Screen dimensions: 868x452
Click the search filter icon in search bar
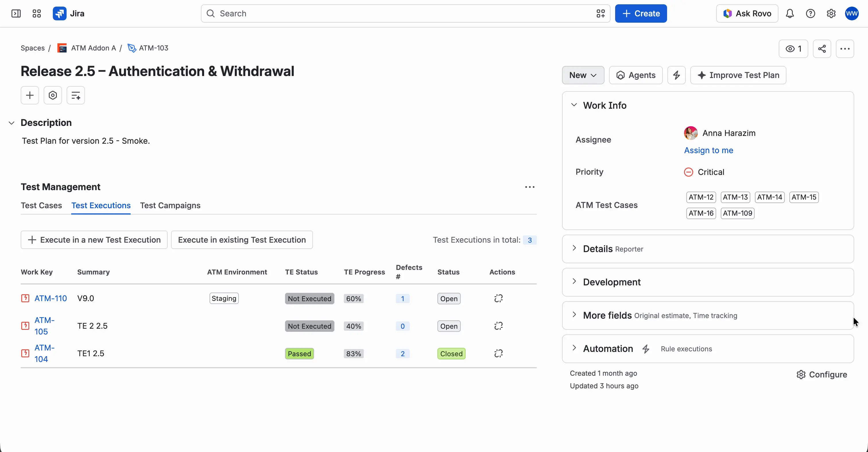point(600,13)
